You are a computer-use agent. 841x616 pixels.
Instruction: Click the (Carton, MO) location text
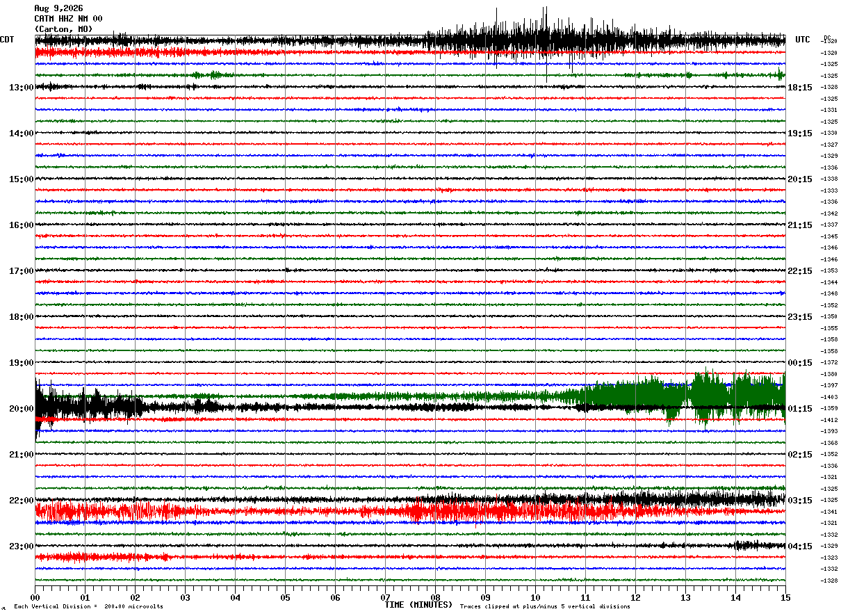(63, 29)
